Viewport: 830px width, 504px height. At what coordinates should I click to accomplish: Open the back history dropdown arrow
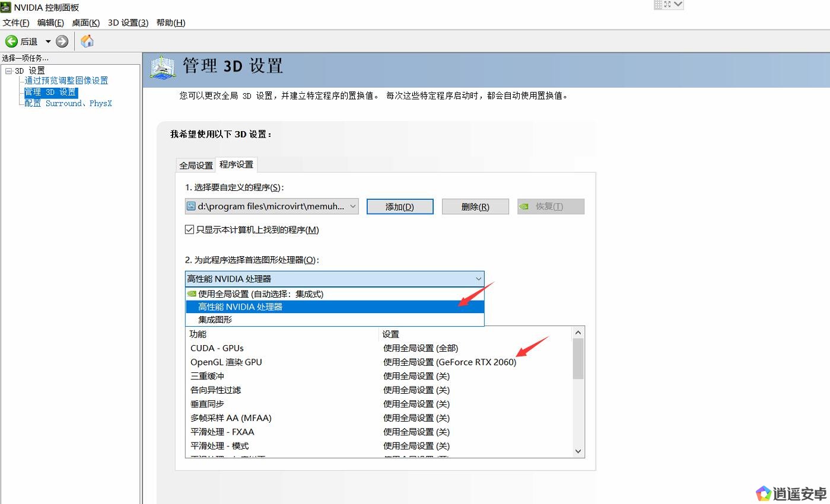[x=48, y=42]
